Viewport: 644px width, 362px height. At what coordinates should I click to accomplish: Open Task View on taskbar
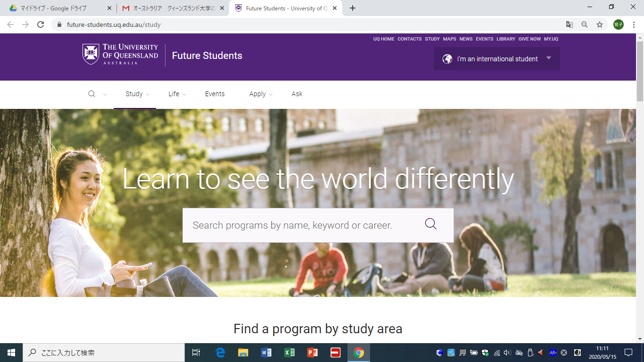196,353
